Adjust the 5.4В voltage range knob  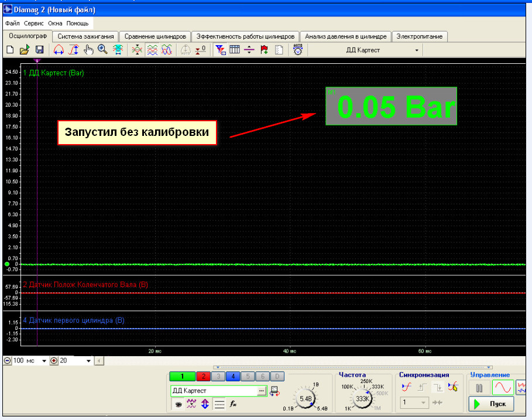pyautogui.click(x=306, y=398)
